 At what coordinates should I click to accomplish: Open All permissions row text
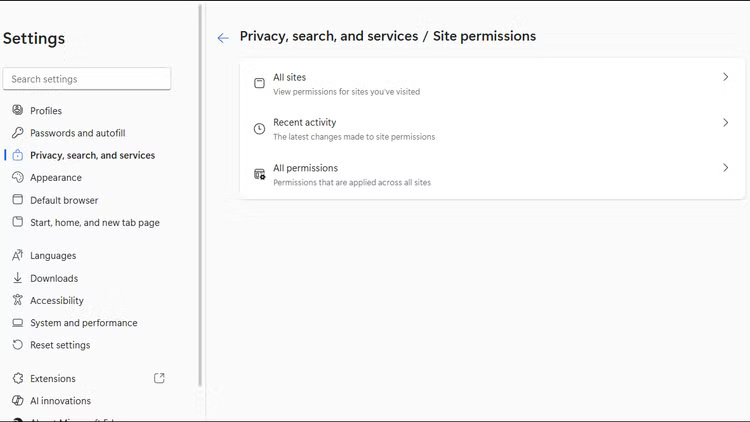click(305, 168)
